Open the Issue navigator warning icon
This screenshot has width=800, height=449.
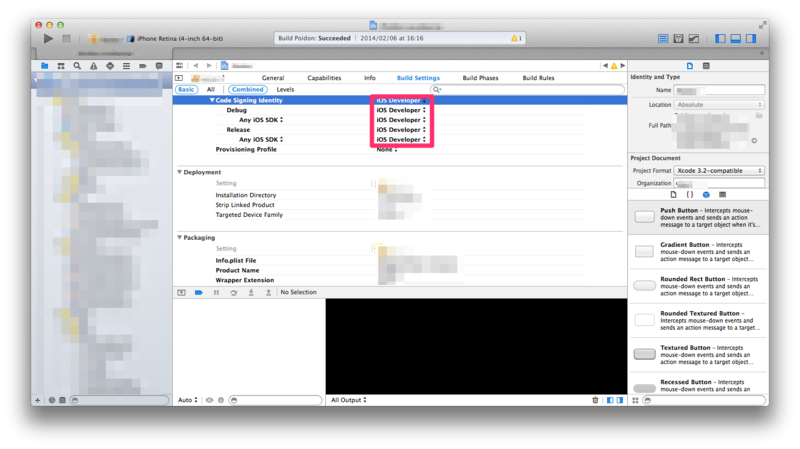[93, 66]
